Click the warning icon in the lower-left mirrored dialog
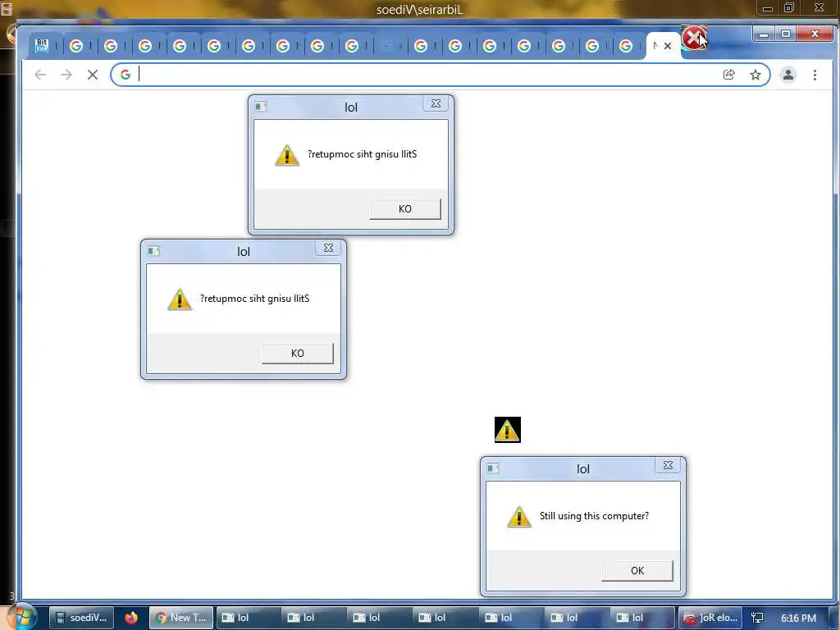Viewport: 840px width, 630px height. (x=180, y=299)
